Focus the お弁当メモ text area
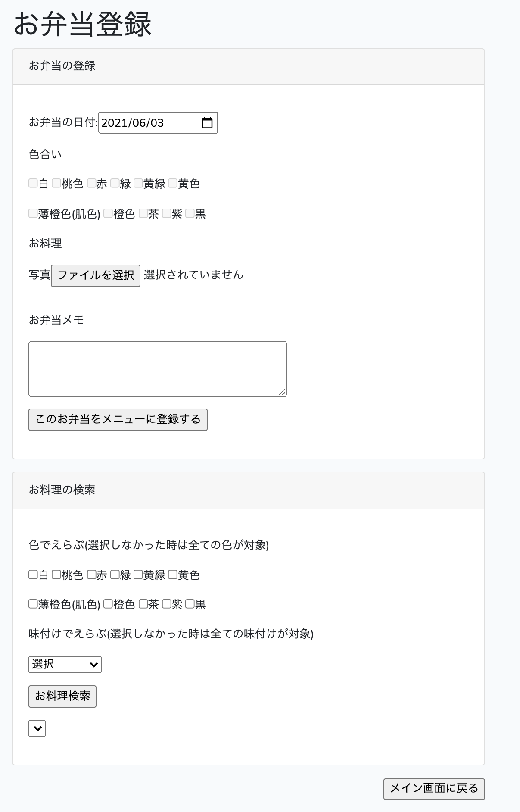Screen dimensions: 520x812 click(x=157, y=369)
